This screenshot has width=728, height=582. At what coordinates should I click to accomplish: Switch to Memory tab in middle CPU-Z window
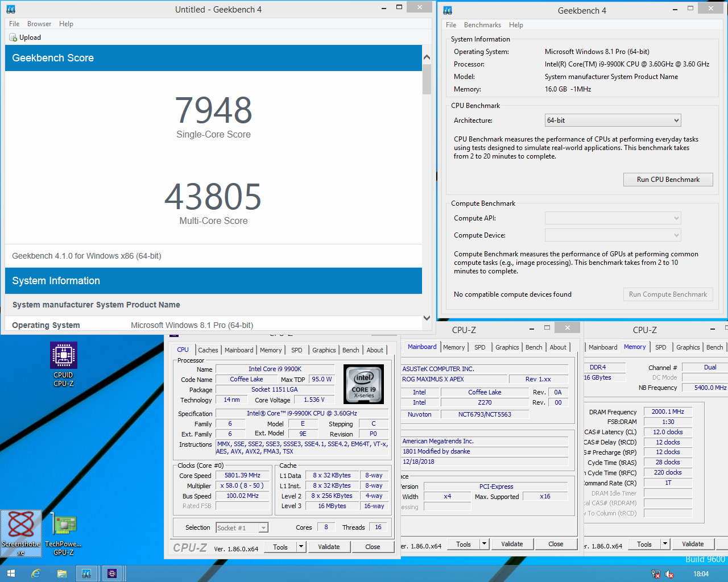coord(454,347)
